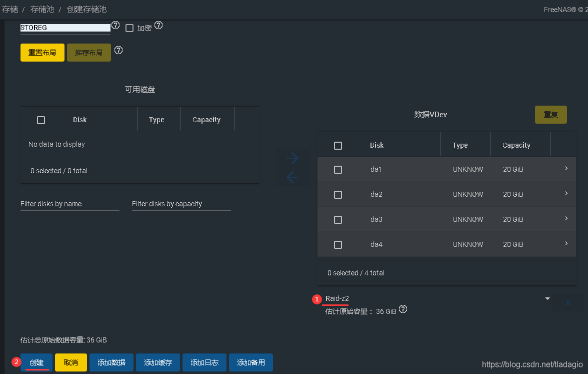Image resolution: width=588 pixels, height=374 pixels.
Task: Expand details chevron for da4 row
Action: pos(566,243)
